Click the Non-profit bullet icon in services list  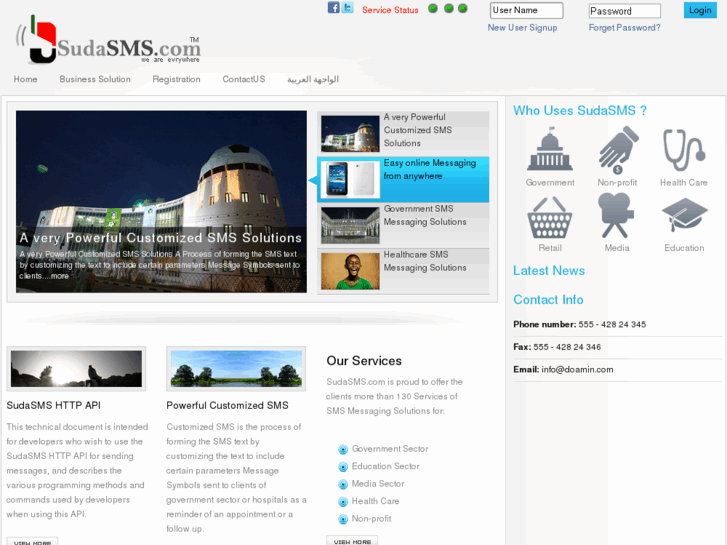[343, 519]
